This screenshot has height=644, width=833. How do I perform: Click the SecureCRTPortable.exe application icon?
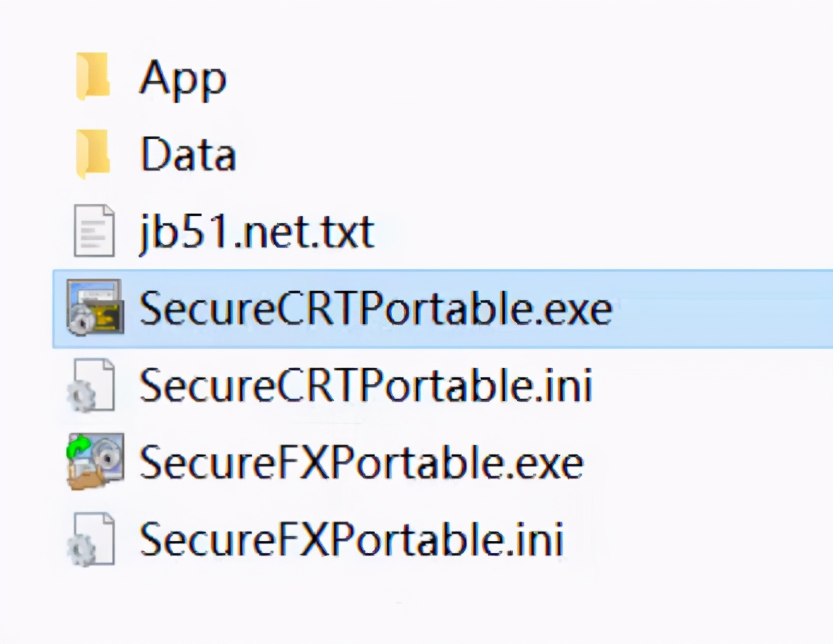94,307
